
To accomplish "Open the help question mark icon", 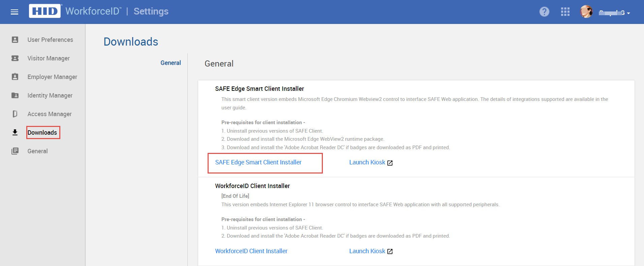I will click(544, 12).
